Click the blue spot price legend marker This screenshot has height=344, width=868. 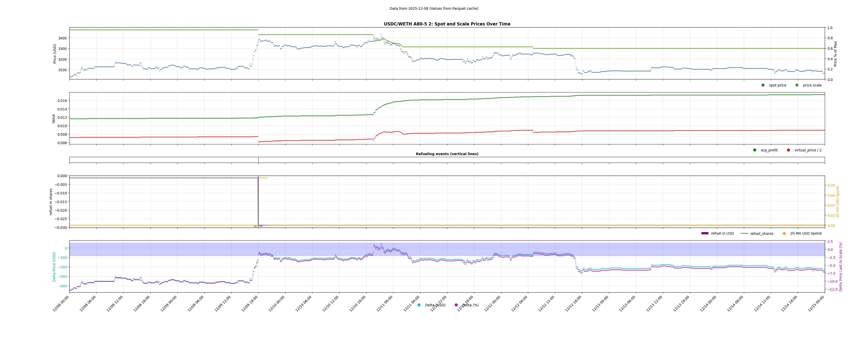[x=763, y=85]
